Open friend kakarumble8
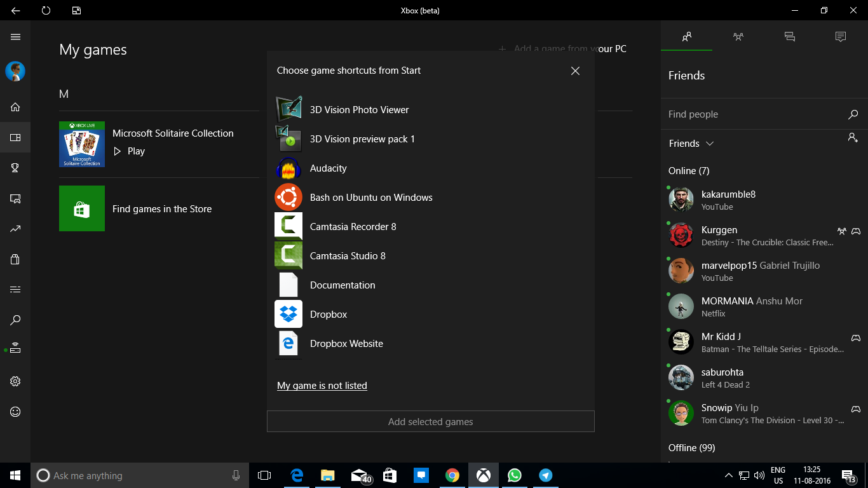This screenshot has height=488, width=868. [x=764, y=200]
